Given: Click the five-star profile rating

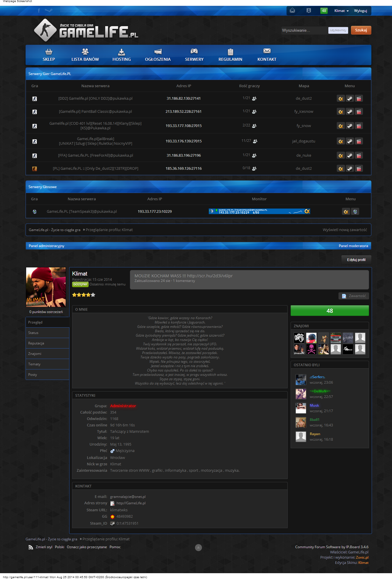Looking at the screenshot, I should pyautogui.click(x=84, y=295).
